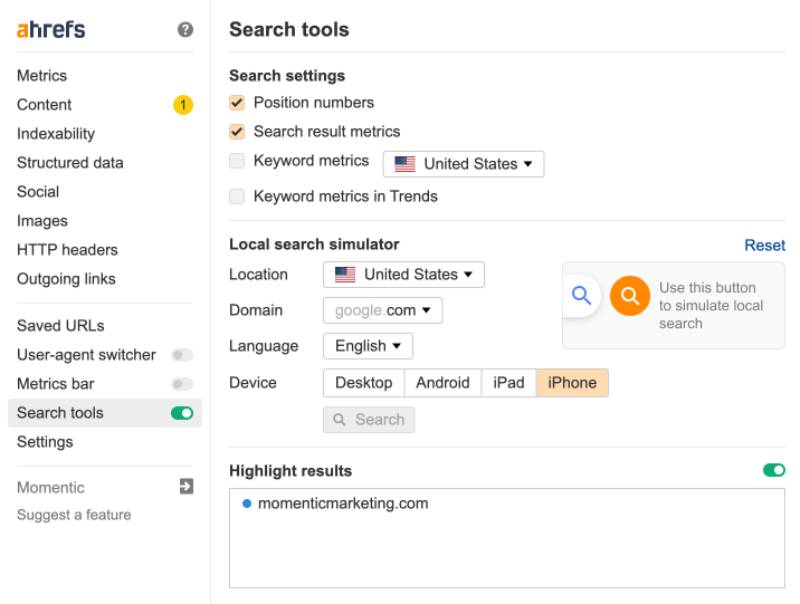Image resolution: width=800 pixels, height=604 pixels.
Task: Click the orange simulate local search button
Action: [x=629, y=297]
